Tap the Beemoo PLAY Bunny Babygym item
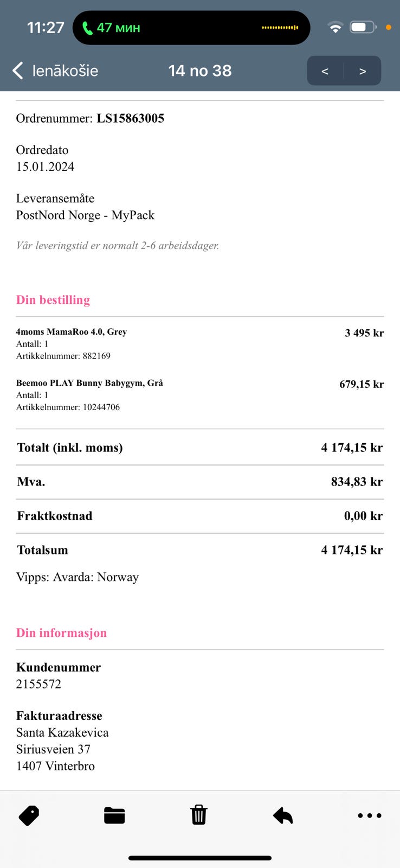This screenshot has width=400, height=868. (89, 383)
